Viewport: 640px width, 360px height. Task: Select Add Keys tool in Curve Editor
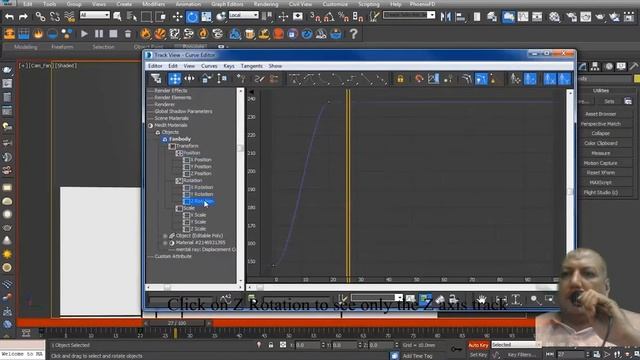(242, 78)
